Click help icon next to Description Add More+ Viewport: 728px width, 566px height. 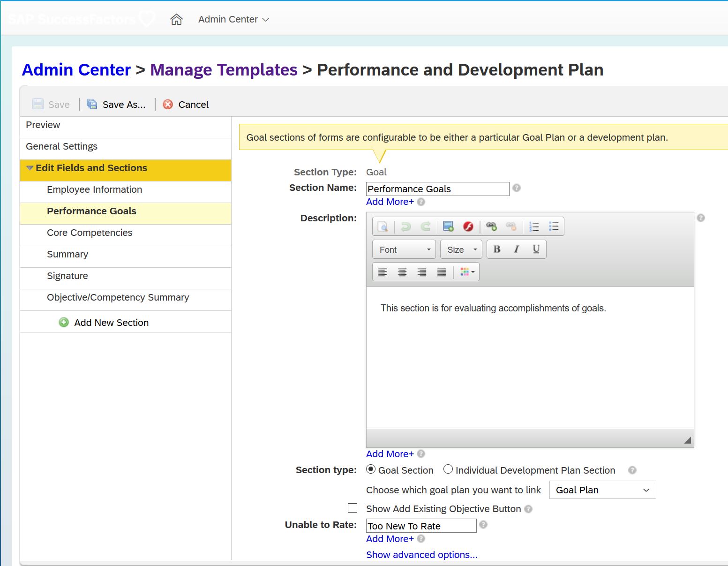421,453
